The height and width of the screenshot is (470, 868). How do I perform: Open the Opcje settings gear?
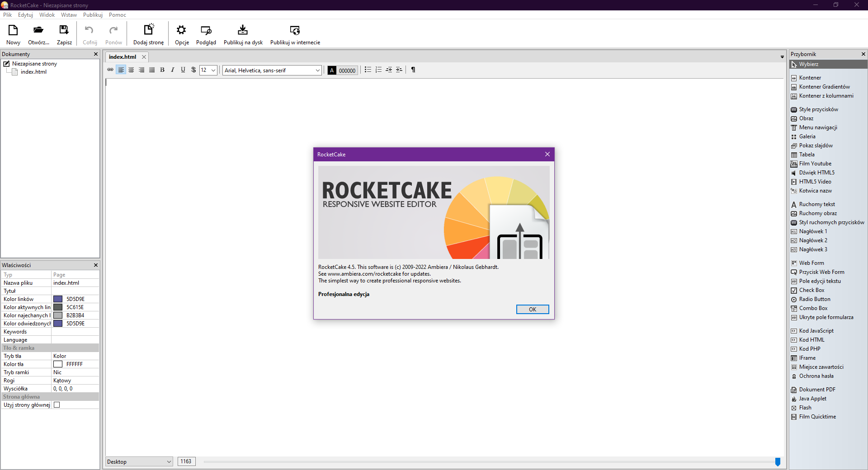(182, 30)
